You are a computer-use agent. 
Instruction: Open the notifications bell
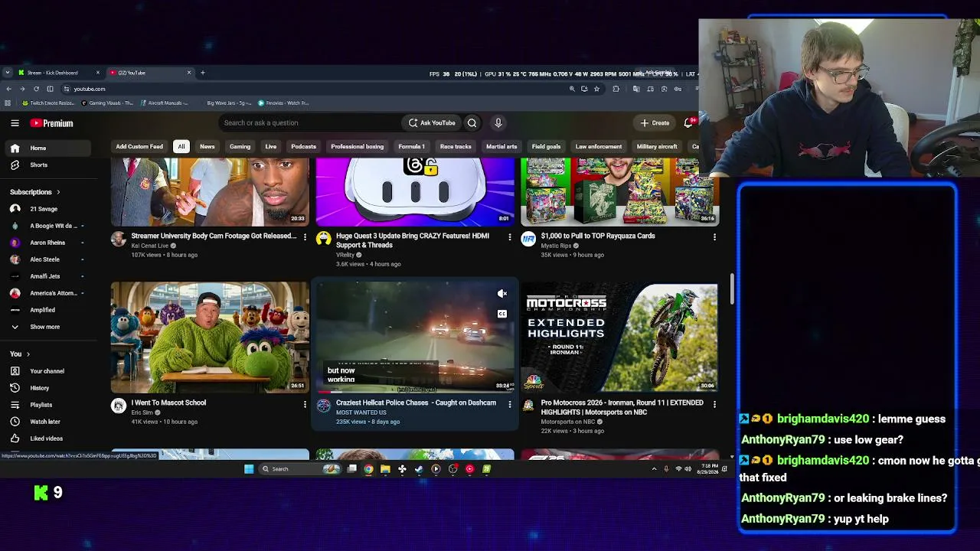coord(688,122)
